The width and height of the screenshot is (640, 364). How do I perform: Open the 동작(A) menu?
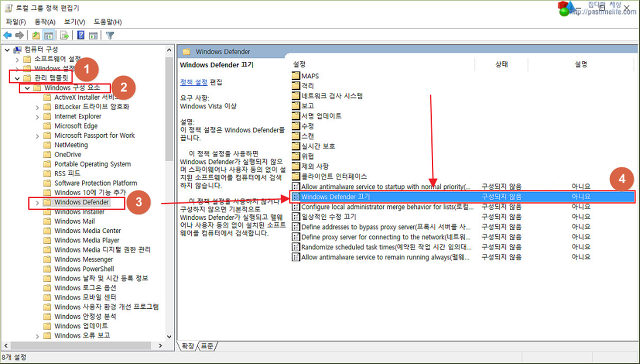[45, 22]
